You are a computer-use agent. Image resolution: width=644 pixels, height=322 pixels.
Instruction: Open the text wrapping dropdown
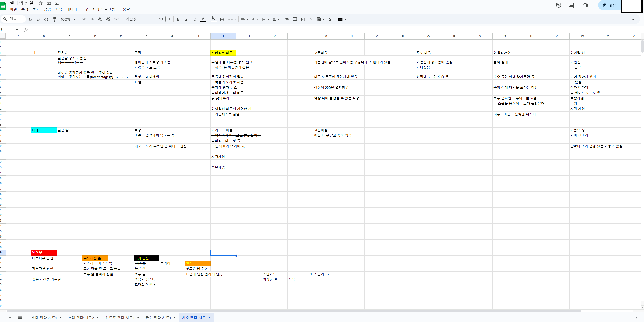[x=266, y=19]
